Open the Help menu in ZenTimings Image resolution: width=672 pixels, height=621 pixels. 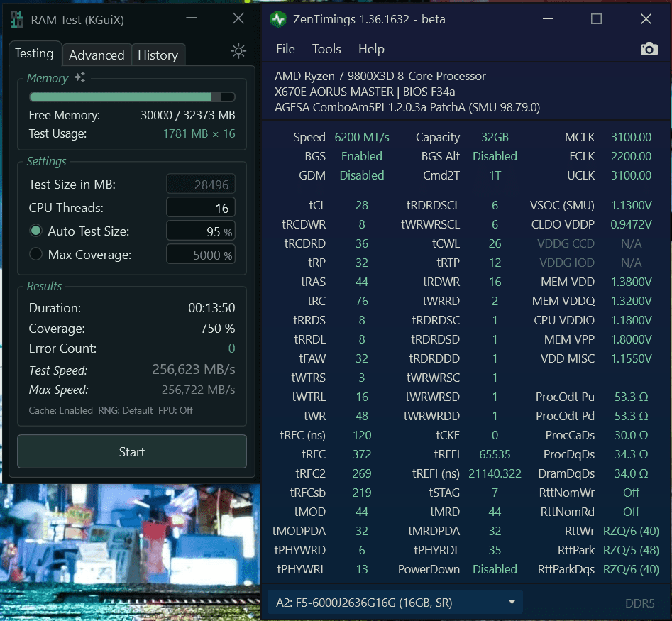[x=371, y=49]
